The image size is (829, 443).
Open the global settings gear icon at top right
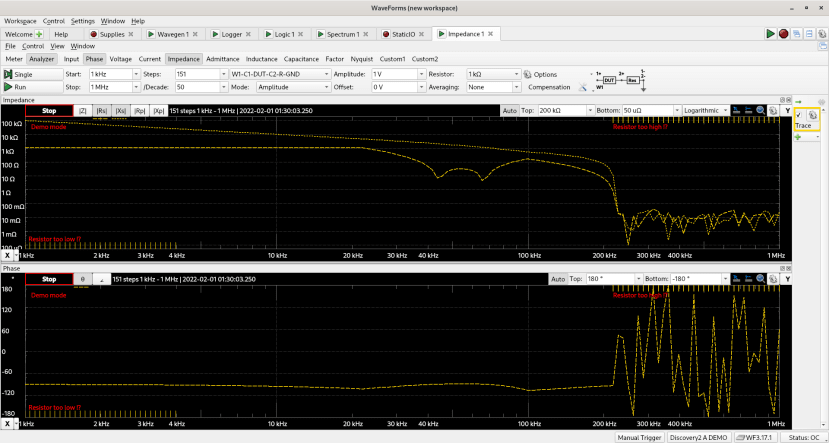(822, 34)
